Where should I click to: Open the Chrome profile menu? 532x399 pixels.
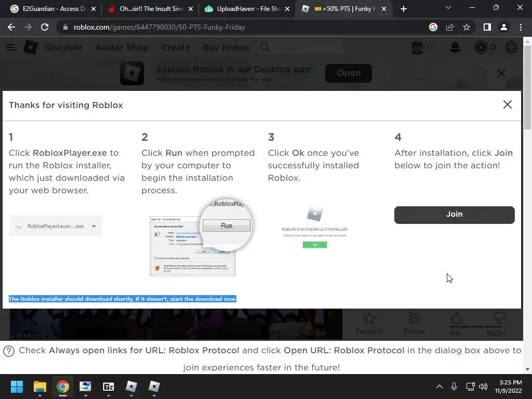point(504,27)
